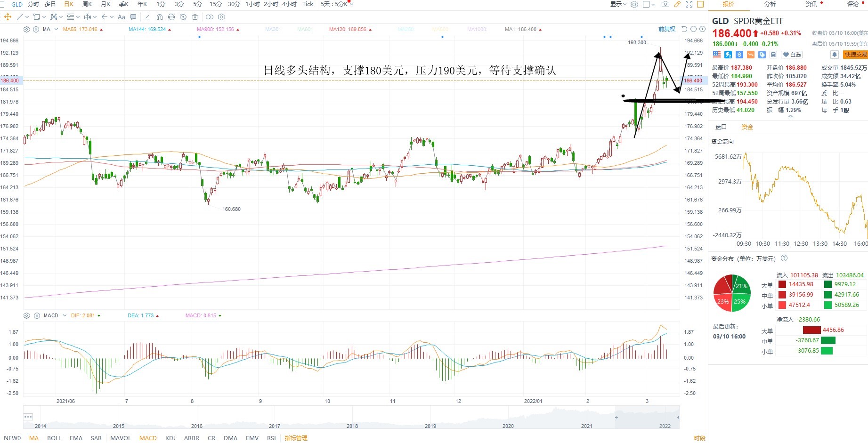
Task: Switch to the 周K weekly chart
Action: click(87, 4)
